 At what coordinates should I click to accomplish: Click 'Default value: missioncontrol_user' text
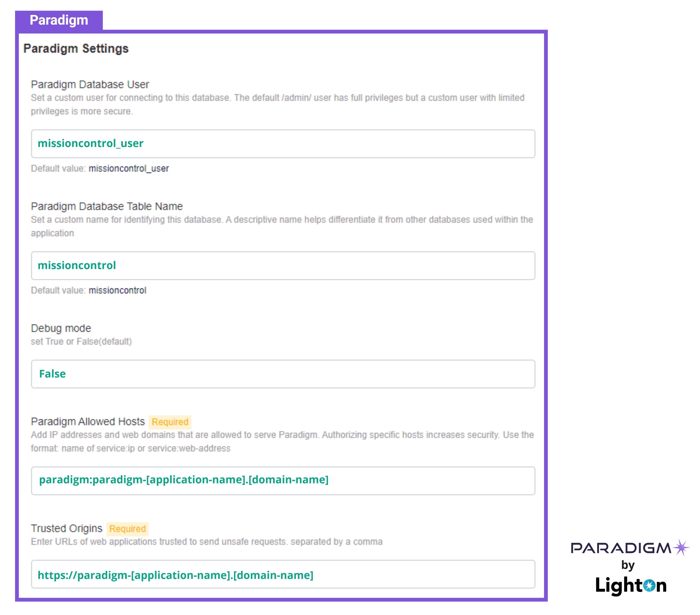(x=100, y=168)
